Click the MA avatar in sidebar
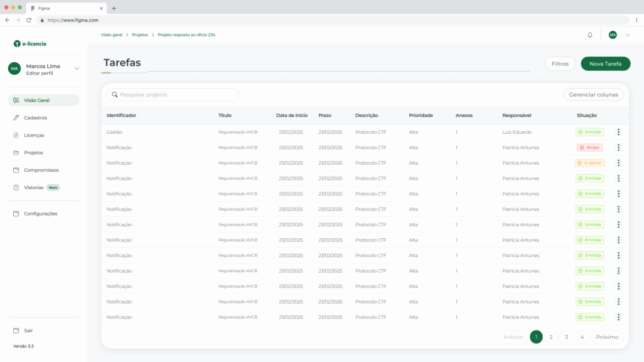 coord(14,69)
